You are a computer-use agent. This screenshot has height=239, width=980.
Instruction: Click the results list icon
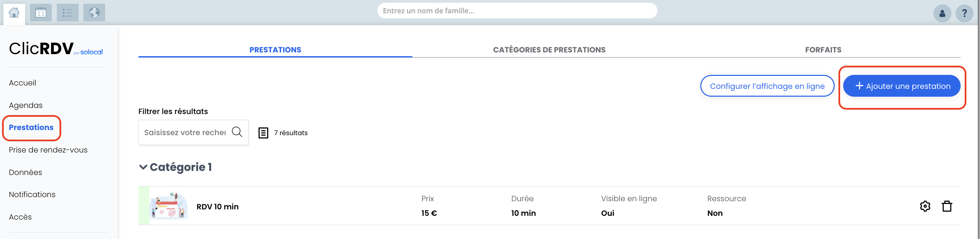click(263, 133)
